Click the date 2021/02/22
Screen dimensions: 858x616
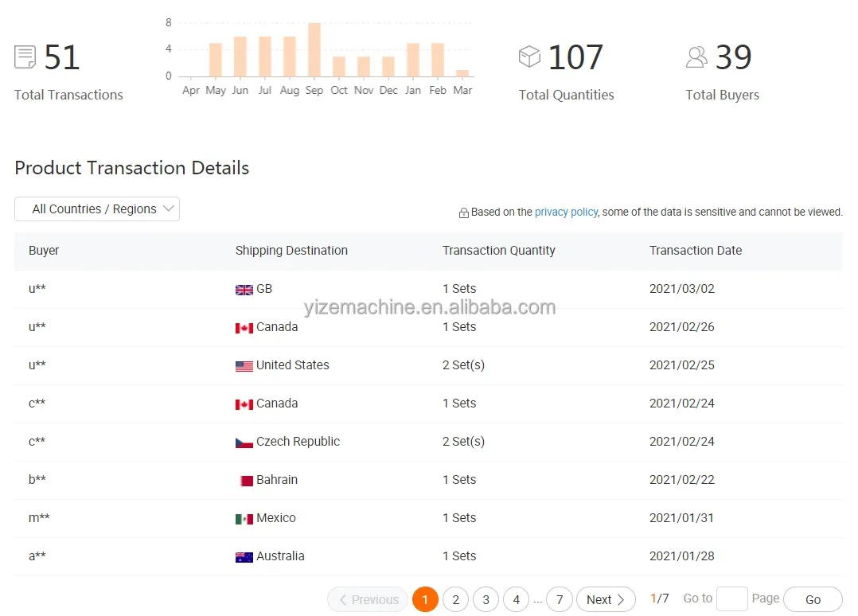point(682,480)
